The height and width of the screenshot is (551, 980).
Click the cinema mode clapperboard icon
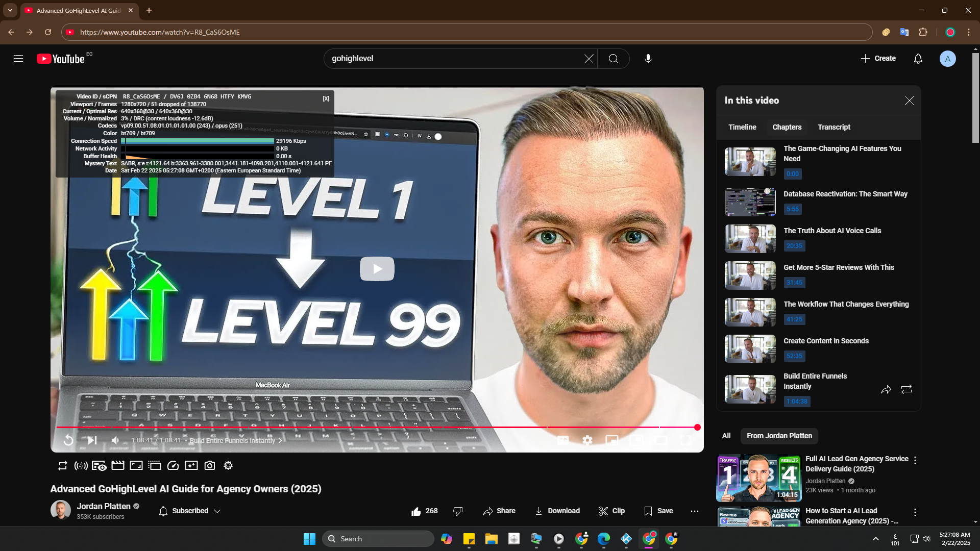click(x=118, y=465)
